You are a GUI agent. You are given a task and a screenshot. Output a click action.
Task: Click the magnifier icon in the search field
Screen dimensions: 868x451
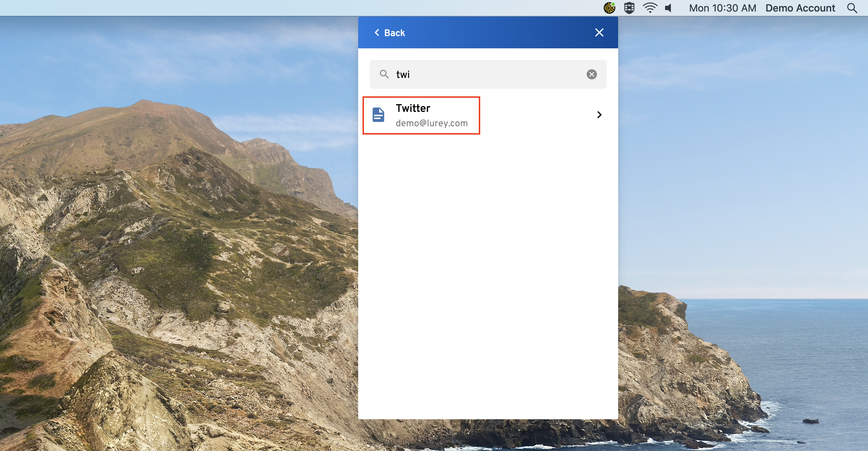click(384, 74)
